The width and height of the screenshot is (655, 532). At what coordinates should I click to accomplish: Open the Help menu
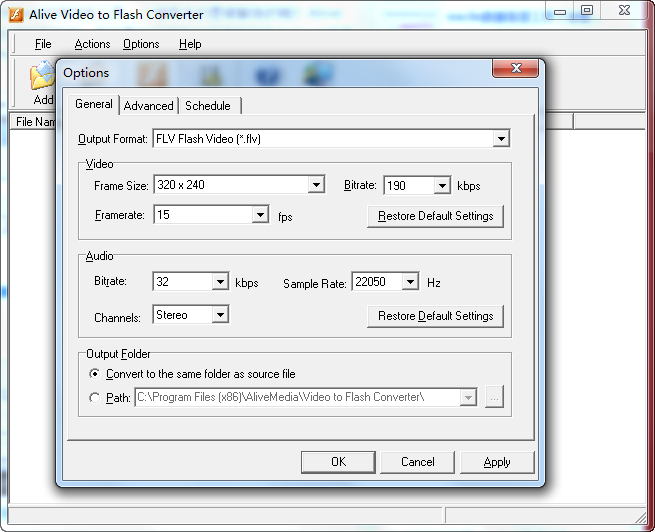[x=190, y=44]
